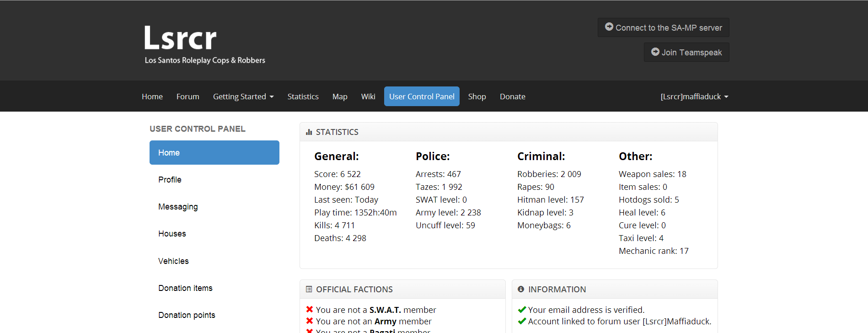Click the Police: statistics heading
Image resolution: width=868 pixels, height=333 pixels.
[433, 156]
